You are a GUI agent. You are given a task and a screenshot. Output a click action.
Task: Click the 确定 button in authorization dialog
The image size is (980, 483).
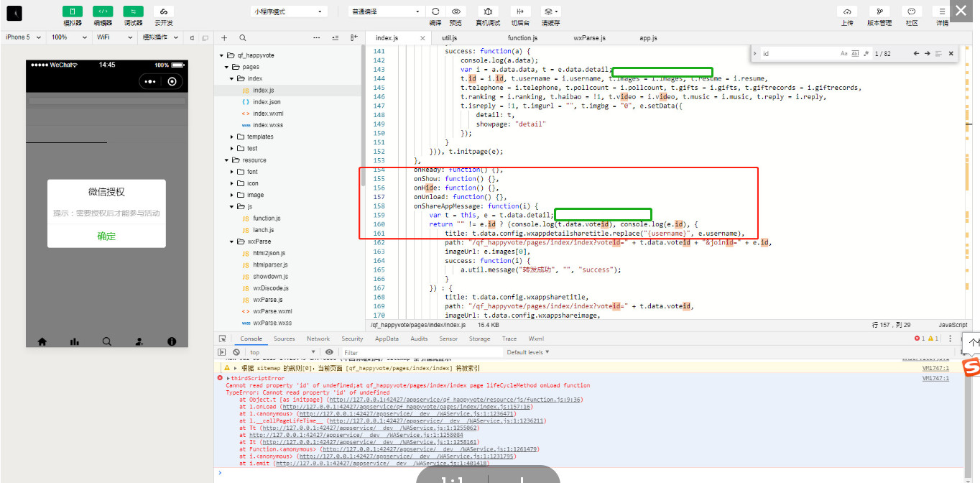(106, 236)
